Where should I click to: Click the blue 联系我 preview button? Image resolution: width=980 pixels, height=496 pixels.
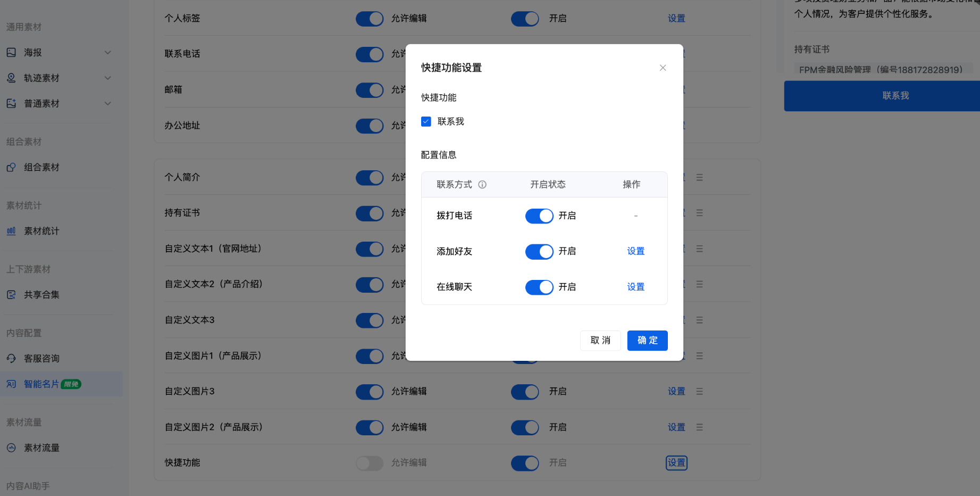882,96
